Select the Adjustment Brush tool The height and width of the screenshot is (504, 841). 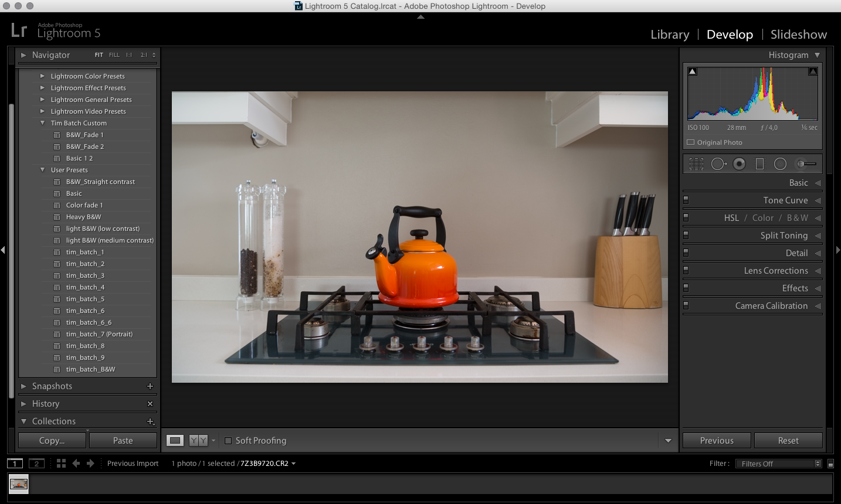805,164
